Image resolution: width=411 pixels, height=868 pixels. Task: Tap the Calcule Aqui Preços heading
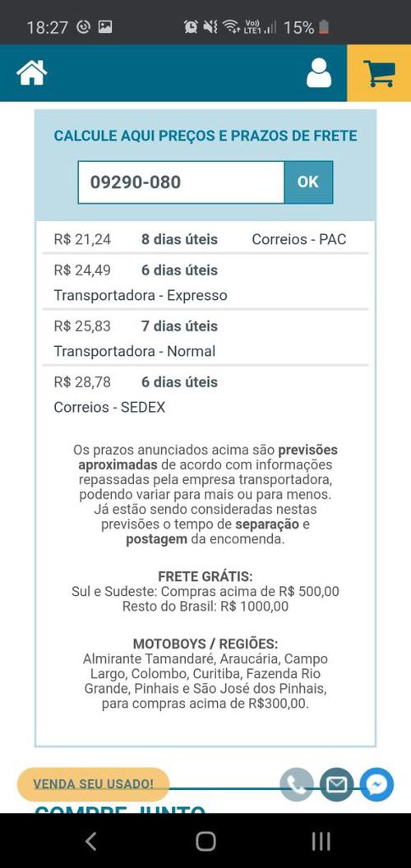205,136
